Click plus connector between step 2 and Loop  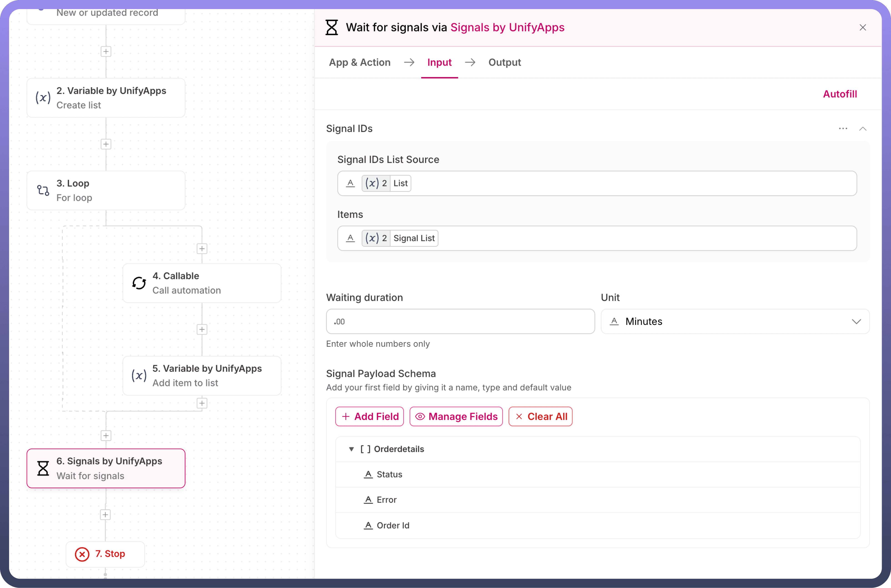106,144
